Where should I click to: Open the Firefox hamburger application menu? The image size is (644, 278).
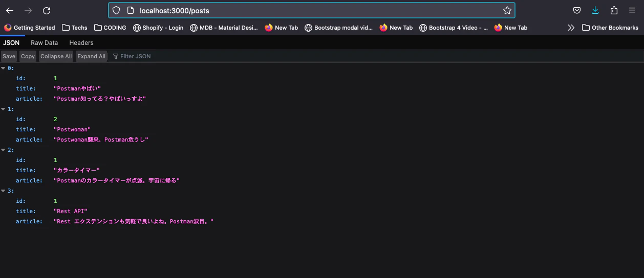632,10
